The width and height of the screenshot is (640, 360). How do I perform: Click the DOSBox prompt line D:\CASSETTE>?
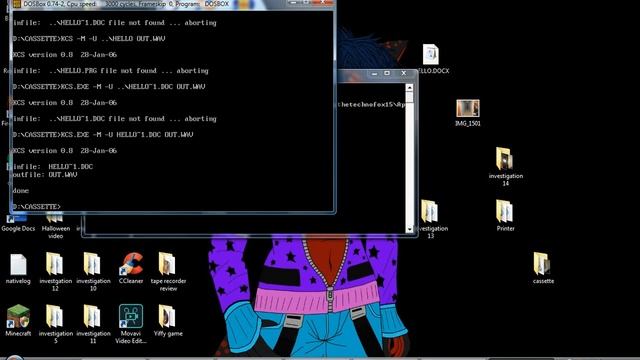[36, 207]
